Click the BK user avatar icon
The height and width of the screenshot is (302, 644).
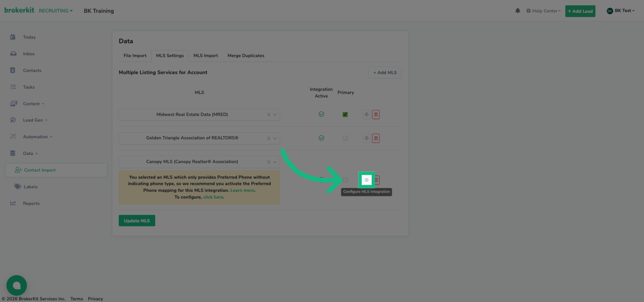pos(610,11)
